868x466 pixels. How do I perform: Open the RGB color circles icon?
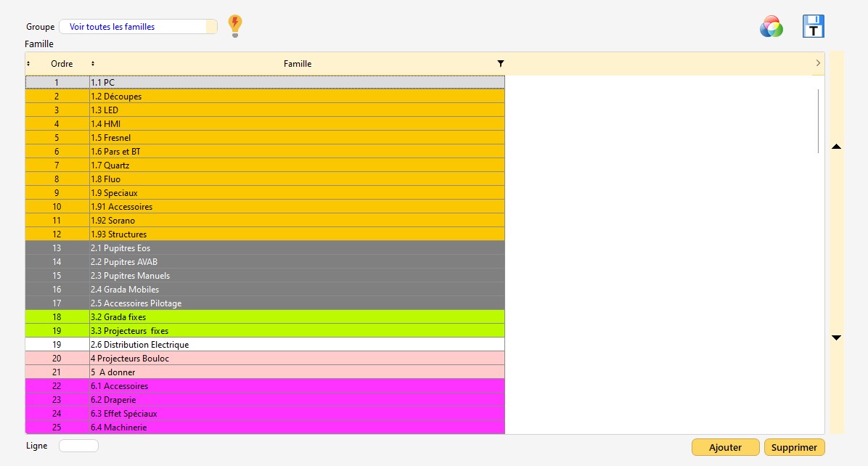(x=771, y=27)
